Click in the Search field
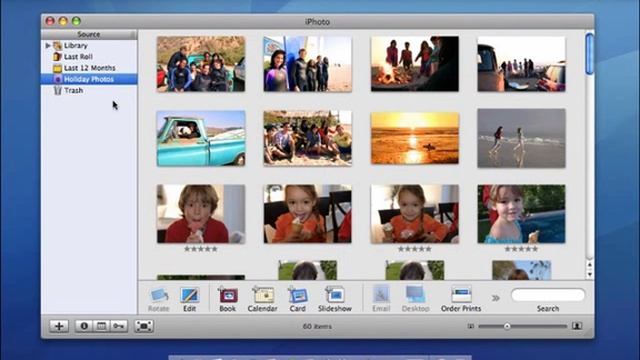The height and width of the screenshot is (360, 640). click(548, 295)
